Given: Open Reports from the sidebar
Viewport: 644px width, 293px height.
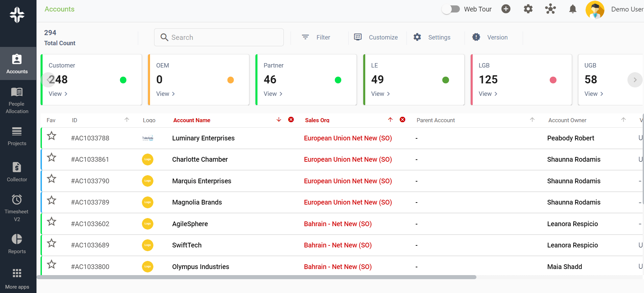Looking at the screenshot, I should (17, 244).
